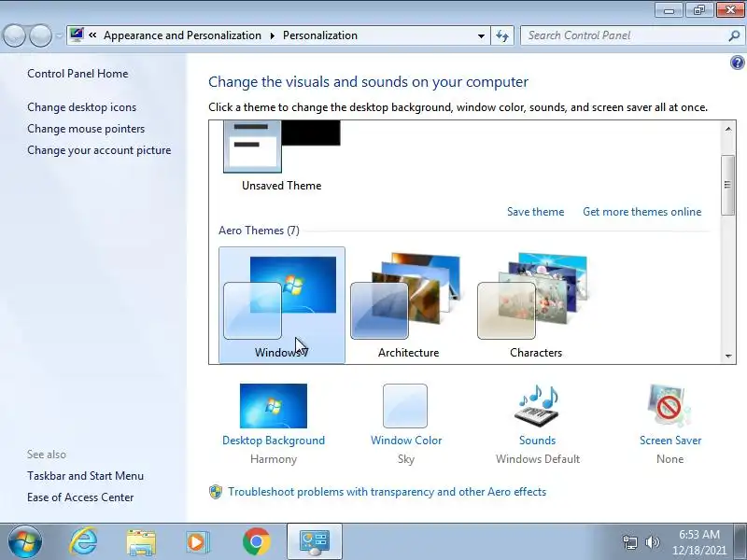Click the Appearance and Personalization breadcrumb
Image resolution: width=747 pixels, height=560 pixels.
pyautogui.click(x=182, y=35)
